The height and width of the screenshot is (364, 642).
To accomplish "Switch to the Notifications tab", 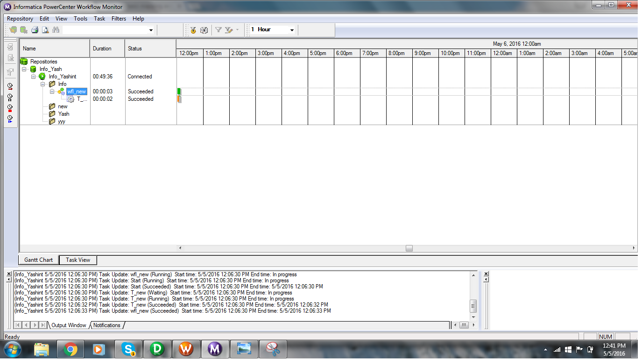I will click(x=106, y=325).
